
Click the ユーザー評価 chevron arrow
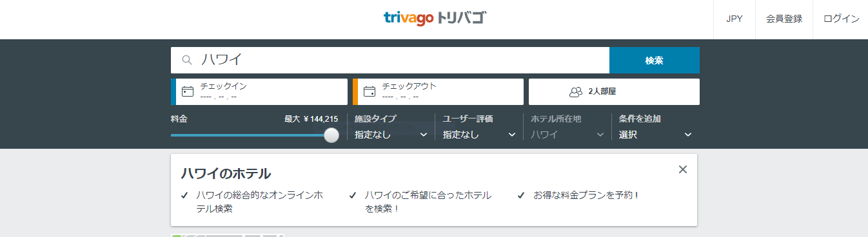[x=512, y=135]
